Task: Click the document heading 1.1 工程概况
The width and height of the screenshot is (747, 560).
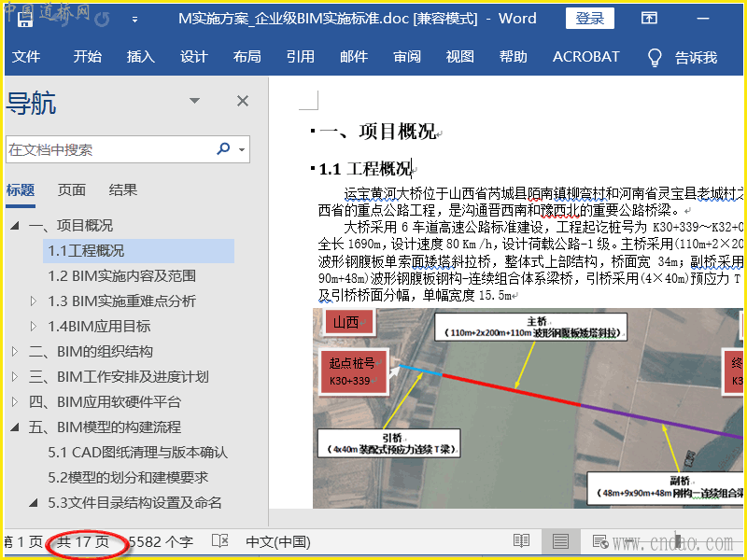Action: (x=365, y=169)
